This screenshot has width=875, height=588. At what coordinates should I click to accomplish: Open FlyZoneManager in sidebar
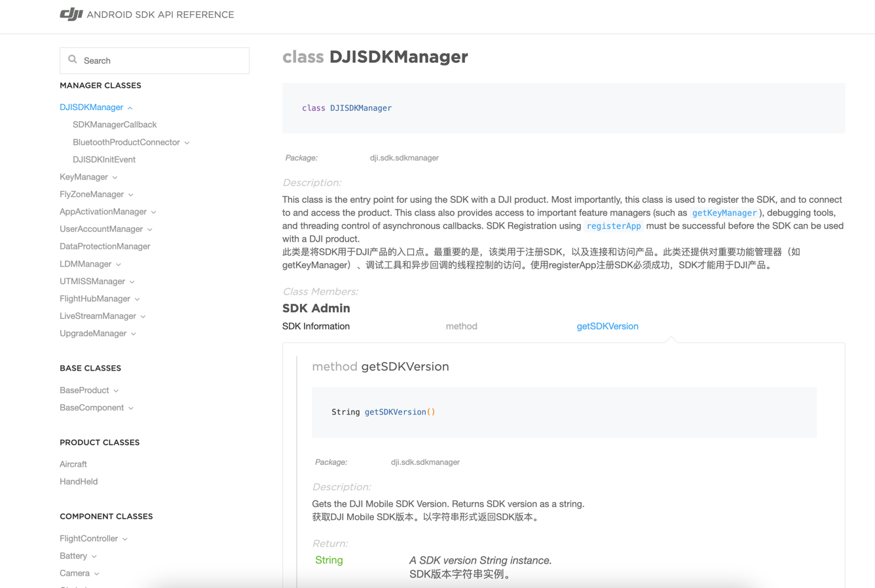click(x=92, y=194)
